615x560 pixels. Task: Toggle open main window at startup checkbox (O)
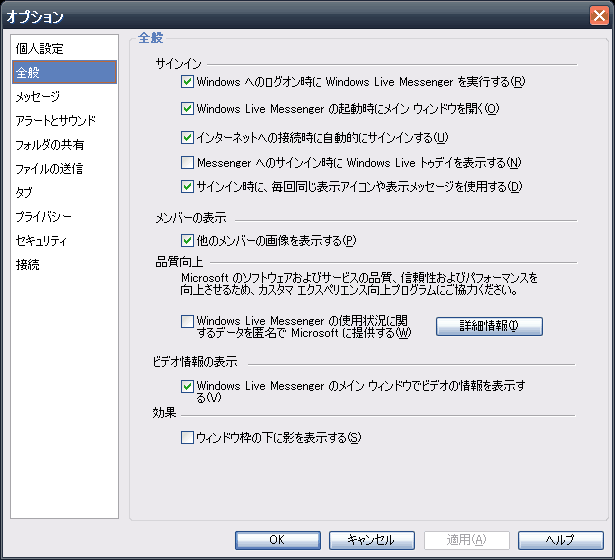click(x=187, y=108)
